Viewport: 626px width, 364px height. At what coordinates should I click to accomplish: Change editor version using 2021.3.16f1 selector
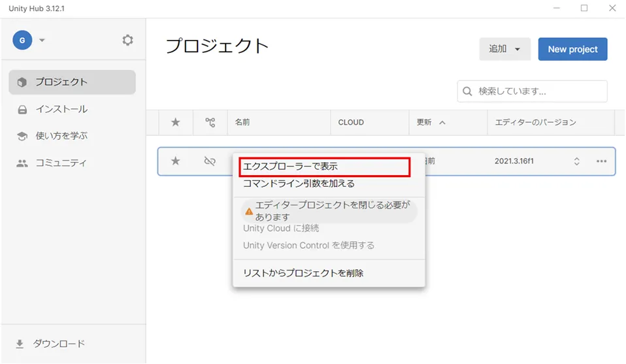click(x=576, y=161)
